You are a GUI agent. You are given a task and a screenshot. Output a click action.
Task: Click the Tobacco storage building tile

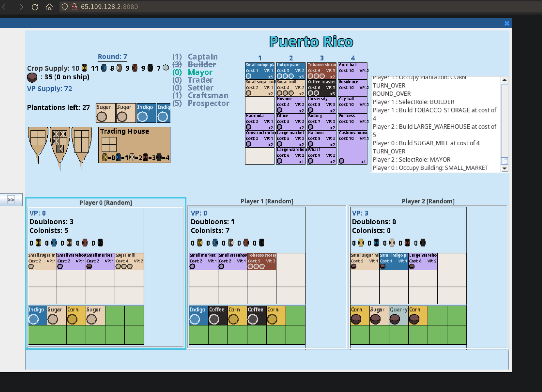(x=321, y=70)
